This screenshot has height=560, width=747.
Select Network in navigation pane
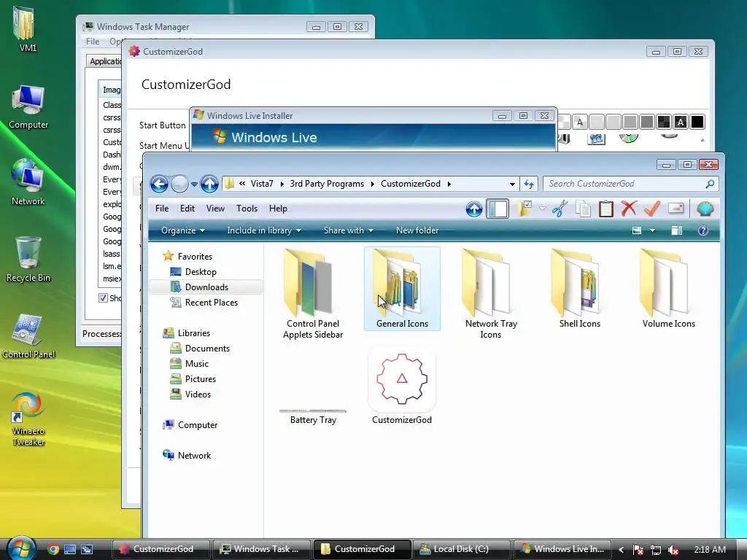[x=194, y=456]
